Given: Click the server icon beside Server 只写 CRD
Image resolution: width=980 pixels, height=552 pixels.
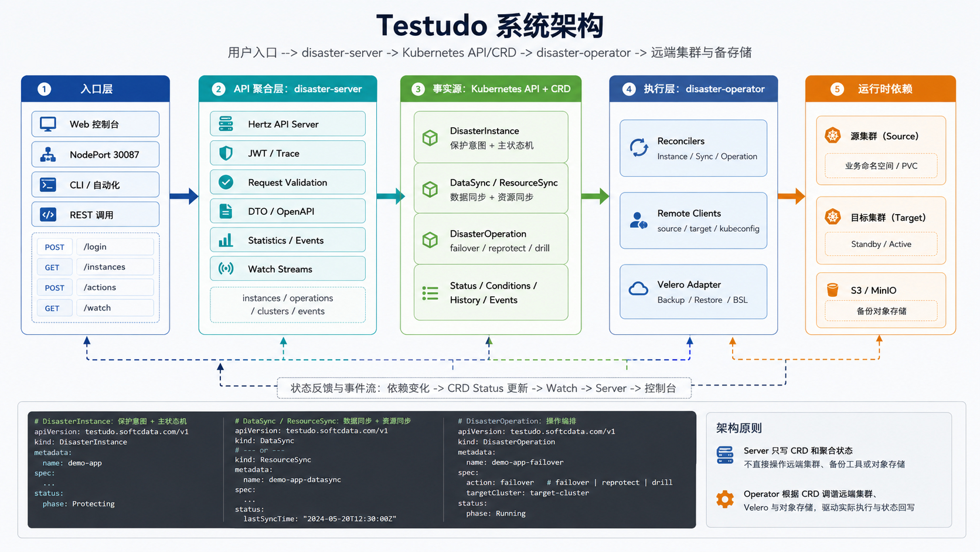Looking at the screenshot, I should (x=725, y=455).
